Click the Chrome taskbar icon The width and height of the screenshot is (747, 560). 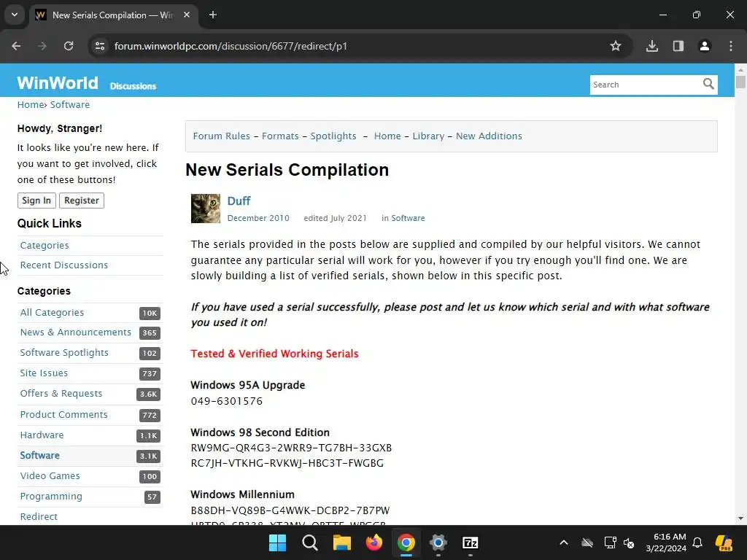click(406, 542)
